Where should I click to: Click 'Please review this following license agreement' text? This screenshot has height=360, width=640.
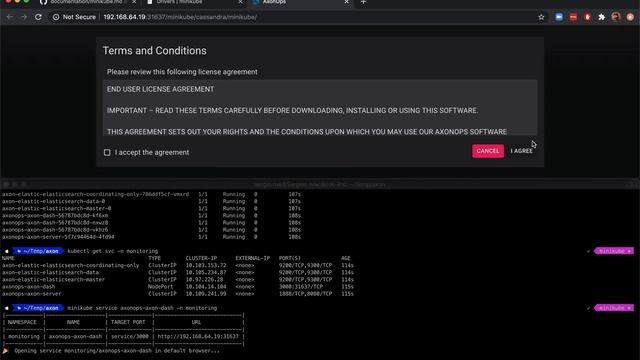point(182,72)
